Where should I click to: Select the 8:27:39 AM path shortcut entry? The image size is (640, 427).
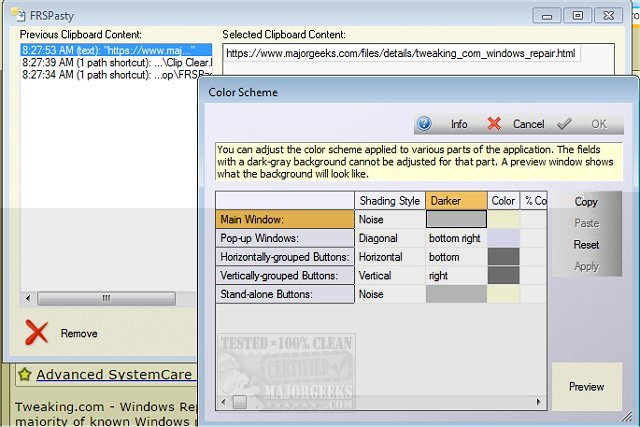[116, 62]
